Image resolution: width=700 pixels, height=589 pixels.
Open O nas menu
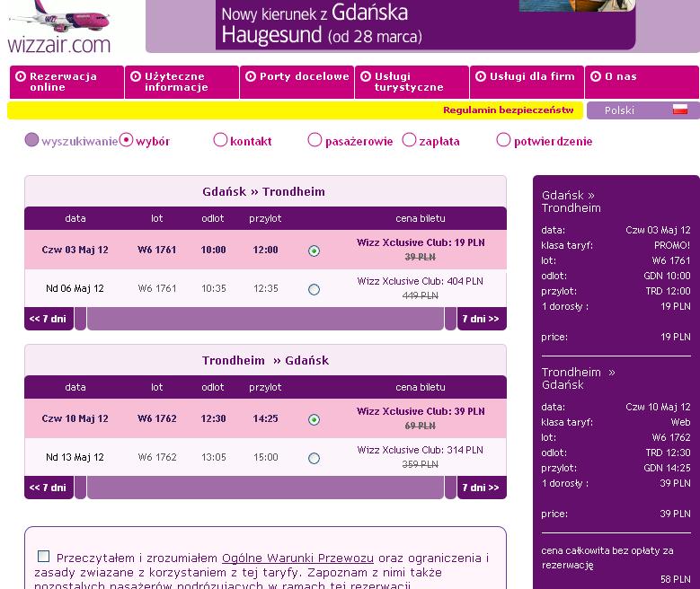point(642,82)
